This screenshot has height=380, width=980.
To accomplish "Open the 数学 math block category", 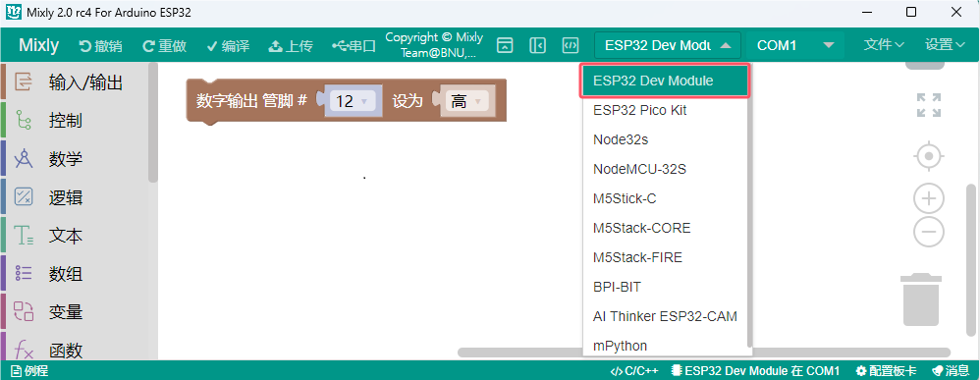I will pos(74,159).
